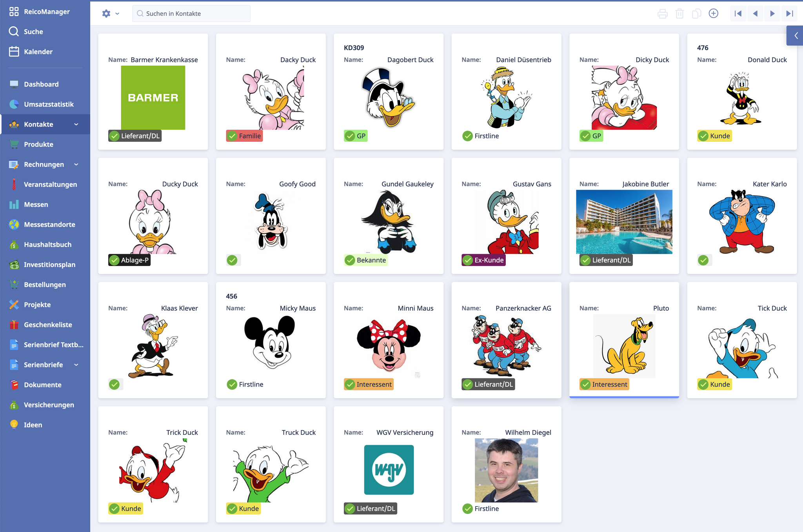This screenshot has width=803, height=532.
Task: Click the Dashboard monitor icon
Action: click(14, 84)
